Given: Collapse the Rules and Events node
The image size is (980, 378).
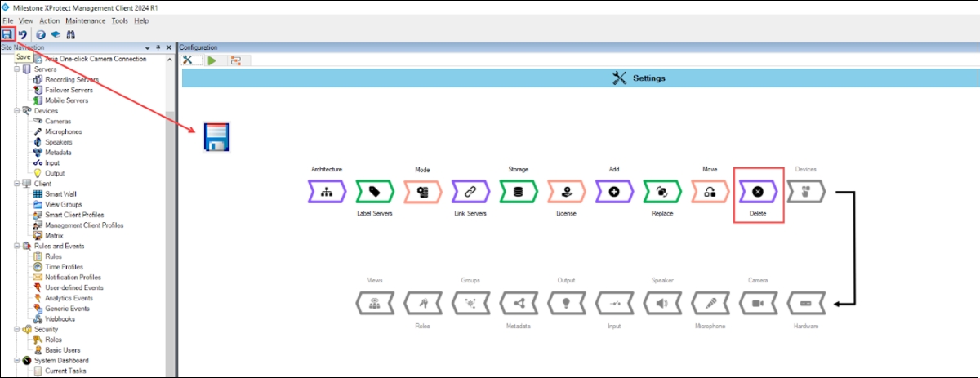Looking at the screenshot, I should (16, 246).
